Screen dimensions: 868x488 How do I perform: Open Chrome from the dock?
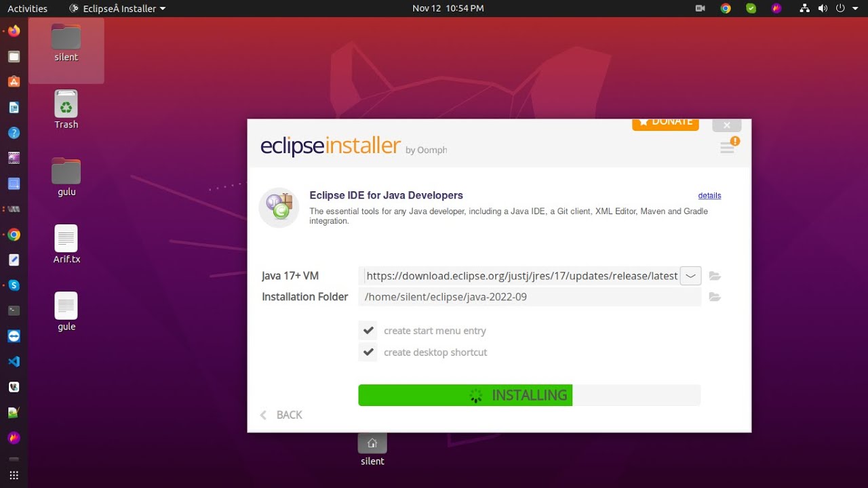point(14,235)
